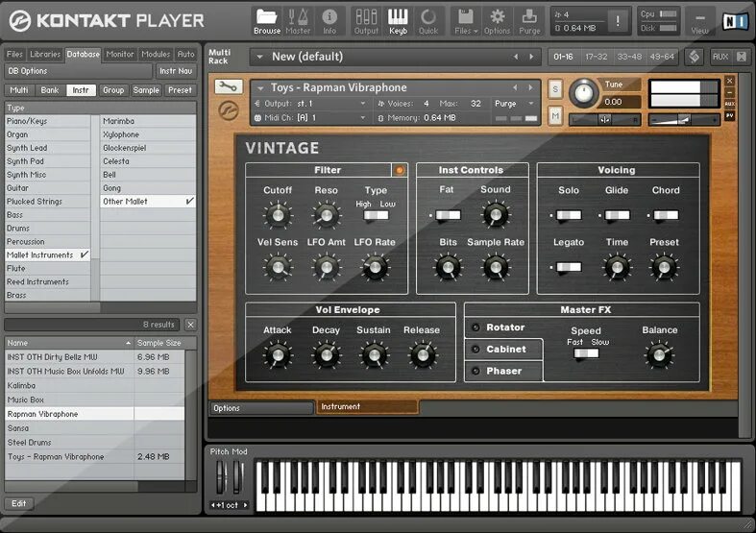Open the View size menu
The image size is (756, 533).
699,21
